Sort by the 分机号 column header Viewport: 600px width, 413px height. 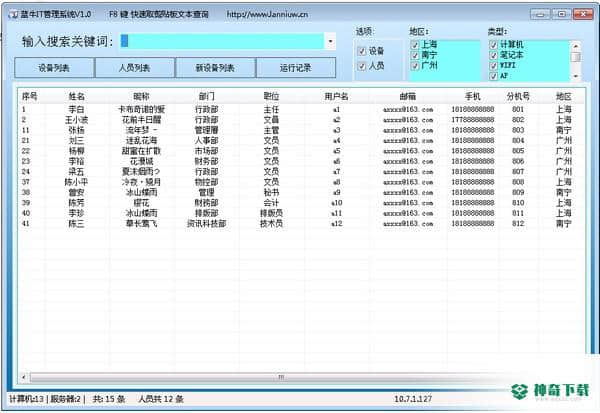pos(518,96)
